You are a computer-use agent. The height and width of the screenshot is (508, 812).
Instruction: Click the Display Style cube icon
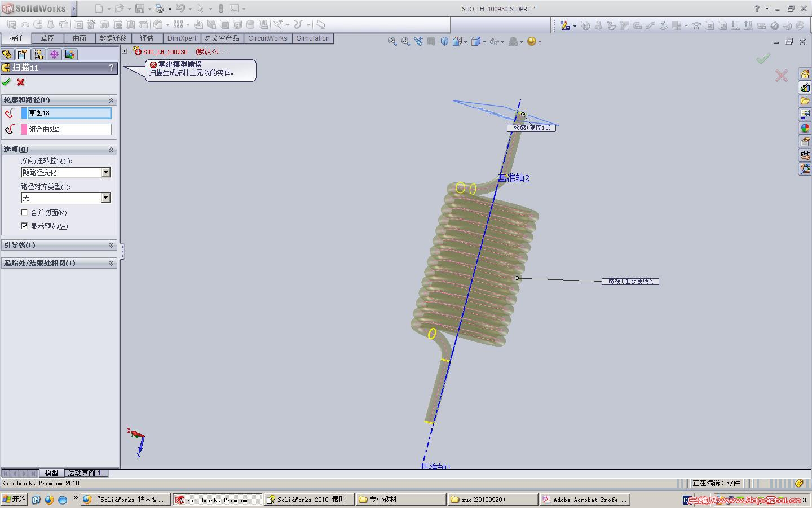[x=476, y=41]
